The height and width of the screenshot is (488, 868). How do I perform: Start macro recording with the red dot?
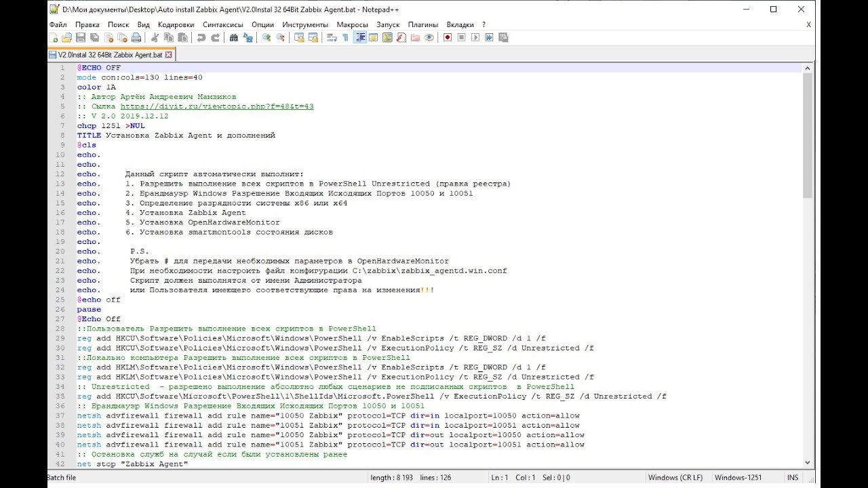click(448, 38)
